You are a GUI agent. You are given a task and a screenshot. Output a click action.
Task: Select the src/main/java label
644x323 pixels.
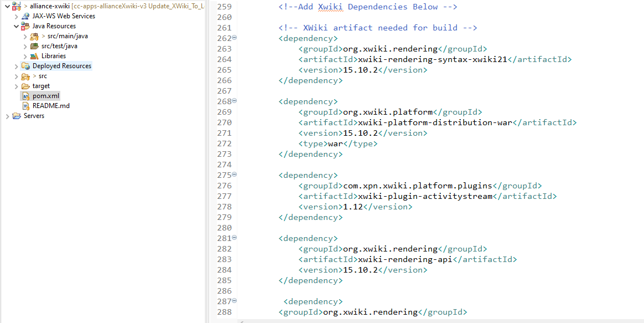click(x=67, y=36)
